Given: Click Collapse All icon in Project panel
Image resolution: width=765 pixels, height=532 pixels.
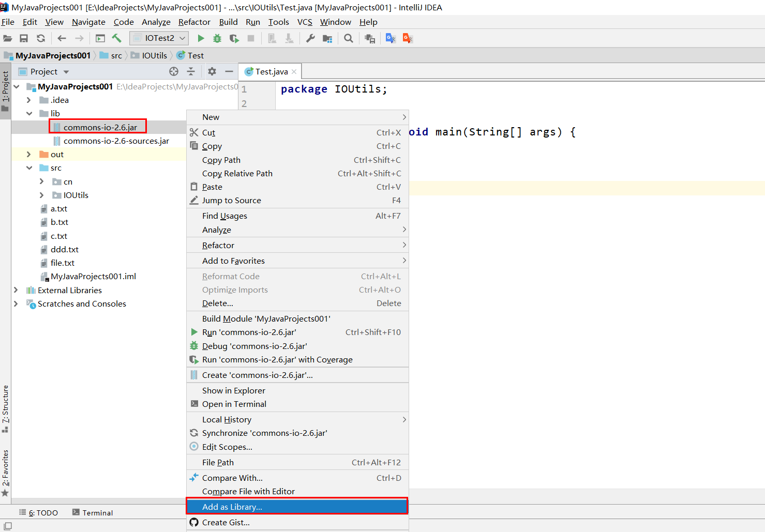Looking at the screenshot, I should (191, 71).
